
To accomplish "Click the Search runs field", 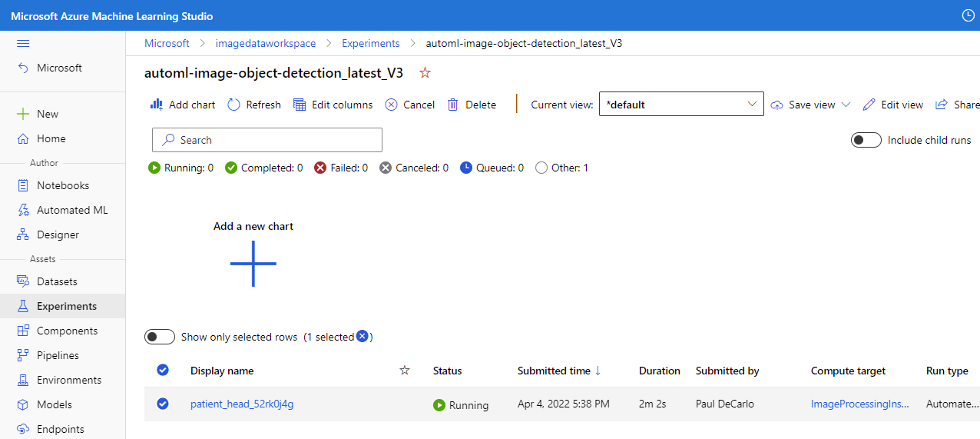I will point(267,140).
